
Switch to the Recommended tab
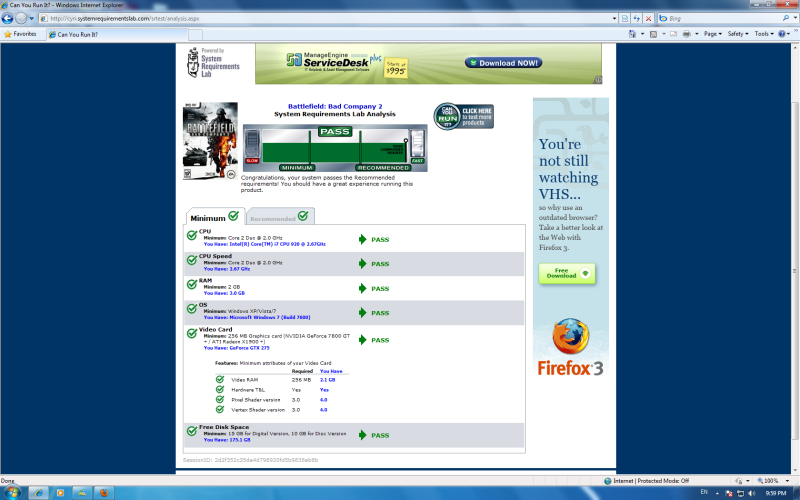[x=279, y=217]
